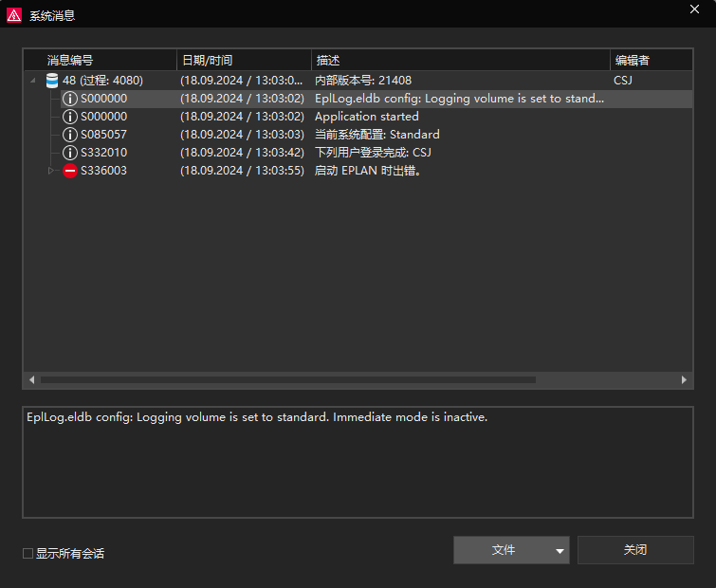Click the database icon of session 48

52,81
